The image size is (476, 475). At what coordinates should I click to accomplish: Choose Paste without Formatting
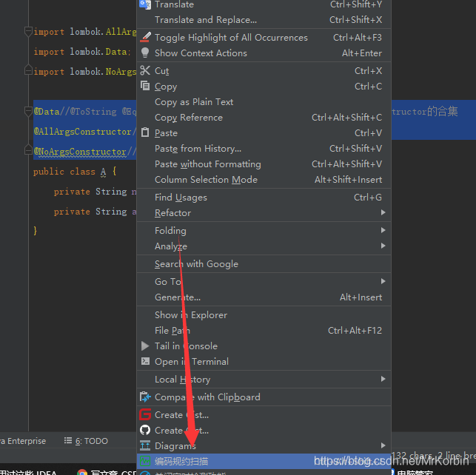[x=264, y=164]
